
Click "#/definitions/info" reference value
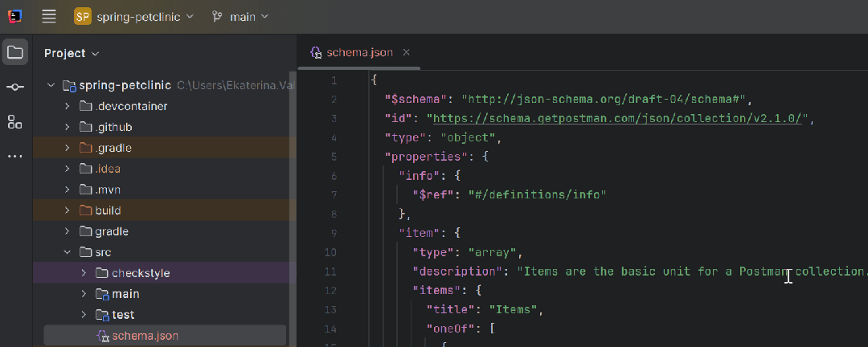(537, 195)
